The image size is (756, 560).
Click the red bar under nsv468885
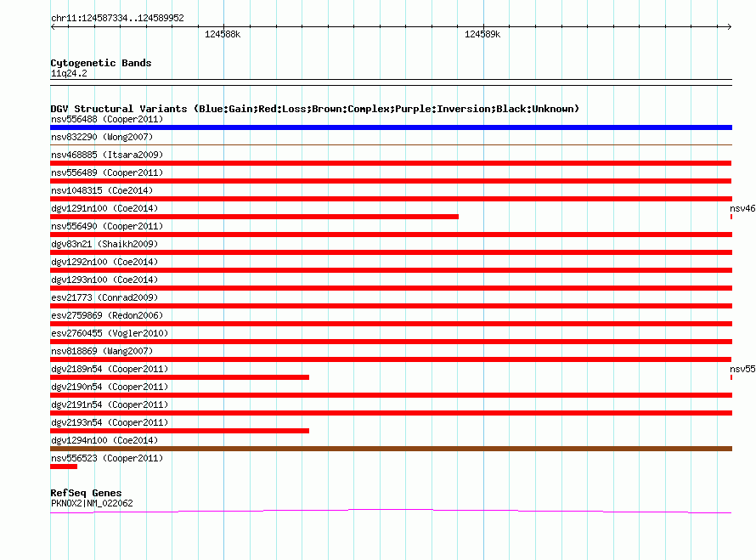pos(391,163)
